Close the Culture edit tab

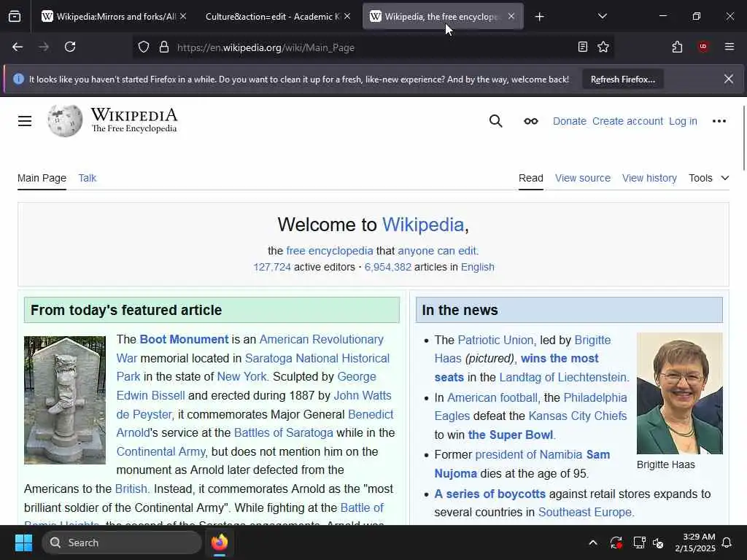(347, 16)
